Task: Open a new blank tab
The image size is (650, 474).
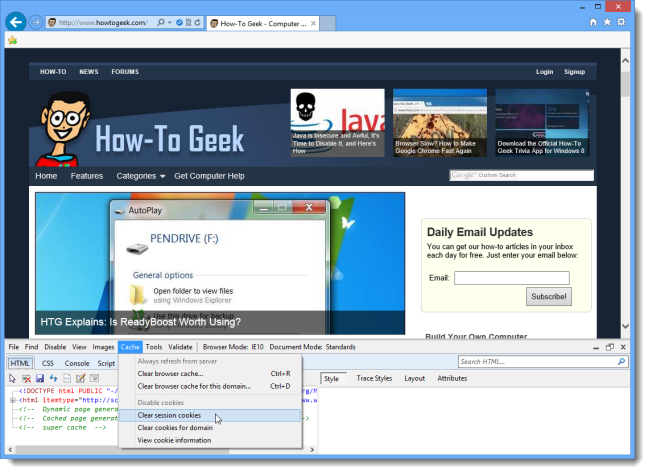Action: point(327,23)
